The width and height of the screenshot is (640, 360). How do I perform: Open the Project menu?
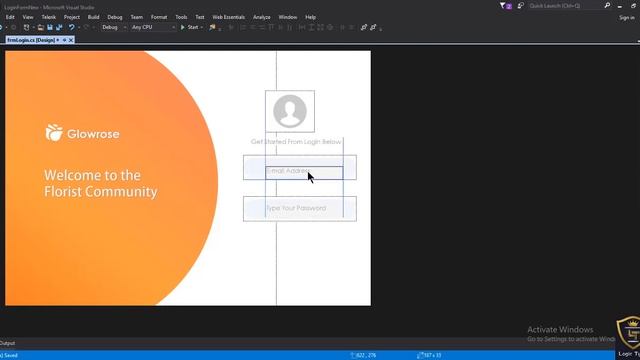point(72,17)
